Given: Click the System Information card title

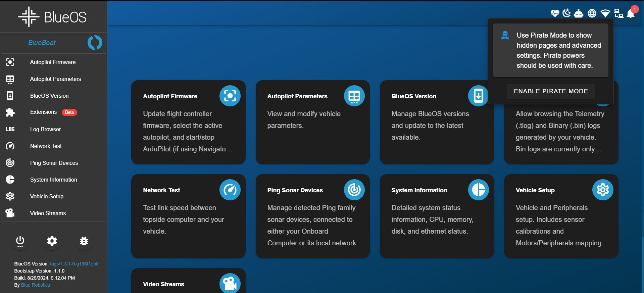Looking at the screenshot, I should (x=419, y=190).
